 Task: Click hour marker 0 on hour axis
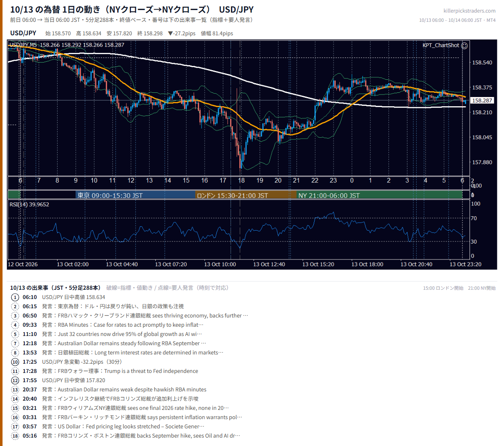(352, 181)
